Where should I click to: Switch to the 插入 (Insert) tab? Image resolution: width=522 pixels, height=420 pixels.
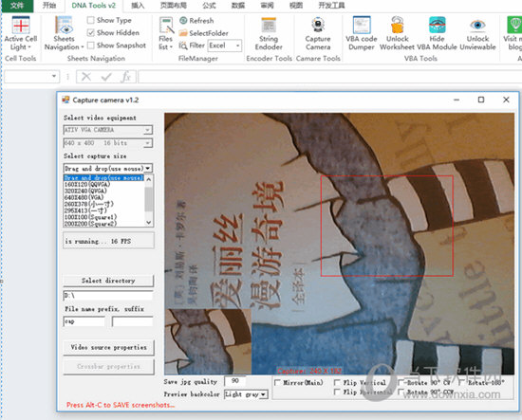pyautogui.click(x=138, y=6)
